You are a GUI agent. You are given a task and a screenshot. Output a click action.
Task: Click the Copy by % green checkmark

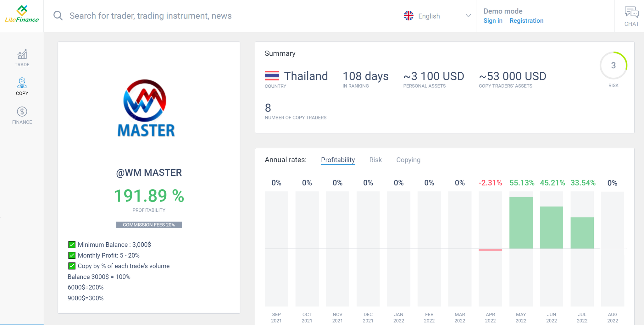coord(72,266)
